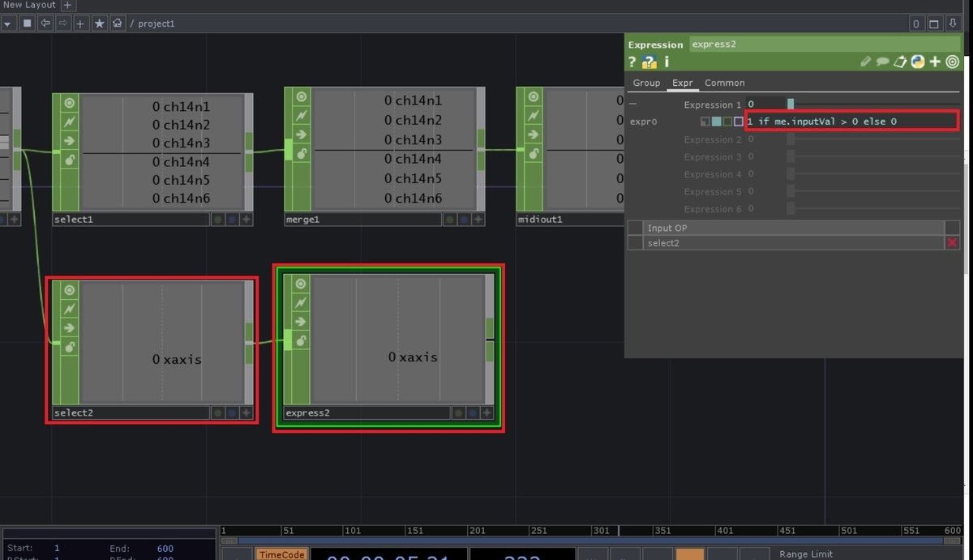Click the target viewer icon in parameter header
973x560 pixels.
[953, 62]
